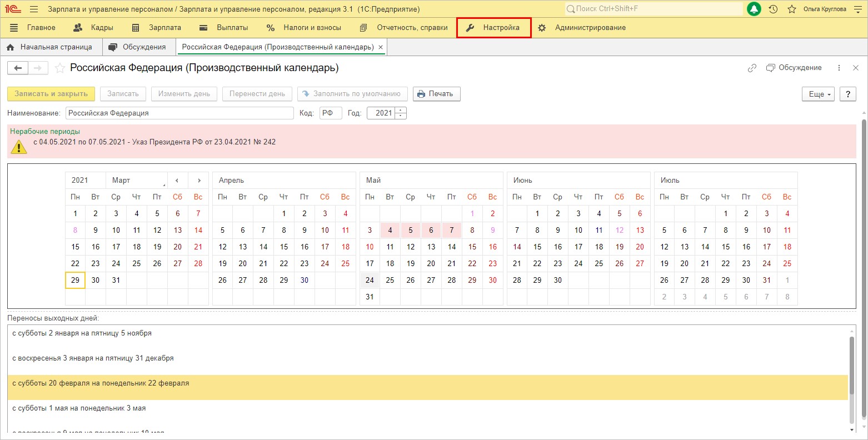Close the Производственный календарь tab
868x440 pixels.
[381, 47]
